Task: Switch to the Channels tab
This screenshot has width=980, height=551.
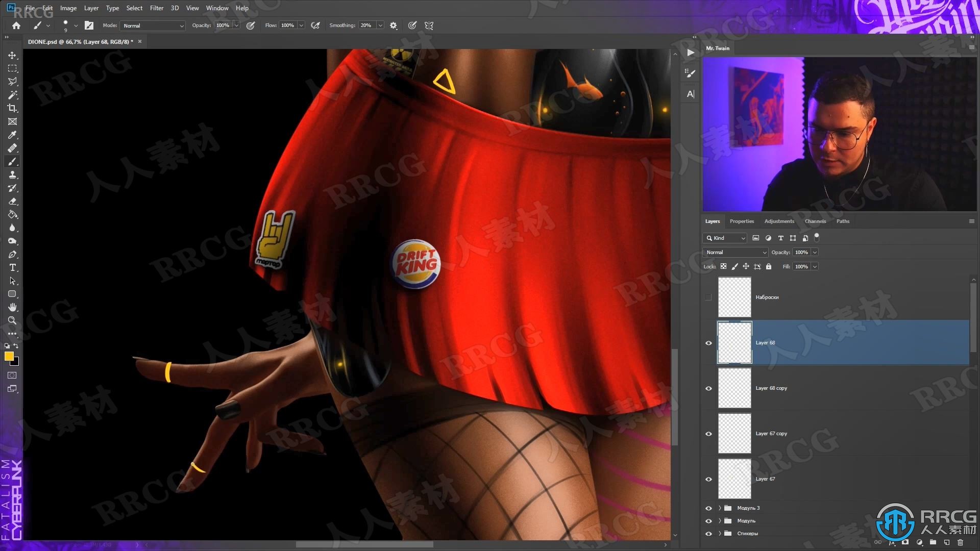Action: (x=815, y=221)
